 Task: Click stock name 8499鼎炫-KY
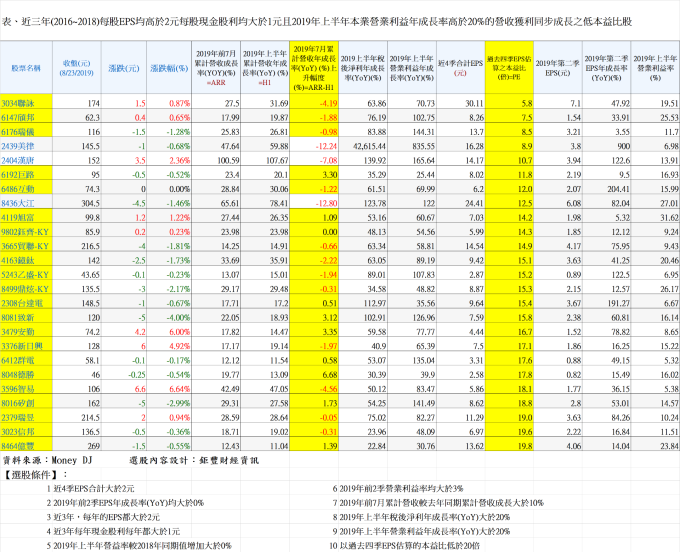pos(25,289)
